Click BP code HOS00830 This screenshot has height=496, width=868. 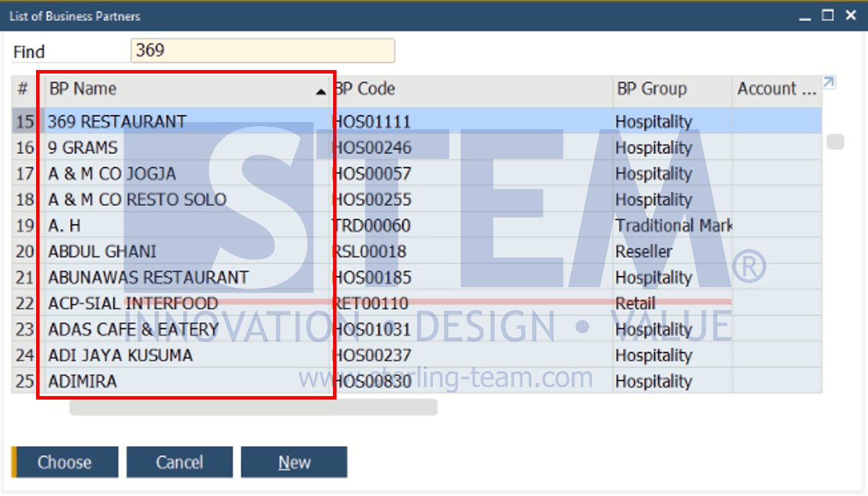(372, 382)
